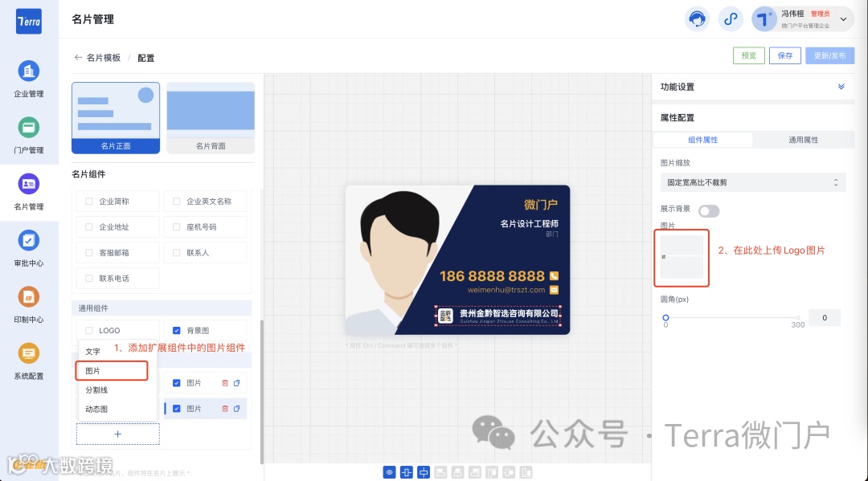
Task: Expand the user account dropdown arrow
Action: click(843, 19)
